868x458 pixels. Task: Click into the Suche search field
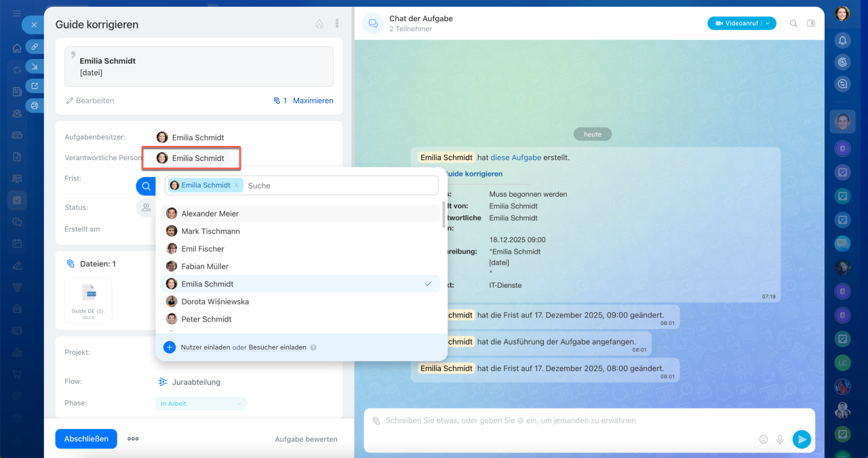tap(341, 185)
